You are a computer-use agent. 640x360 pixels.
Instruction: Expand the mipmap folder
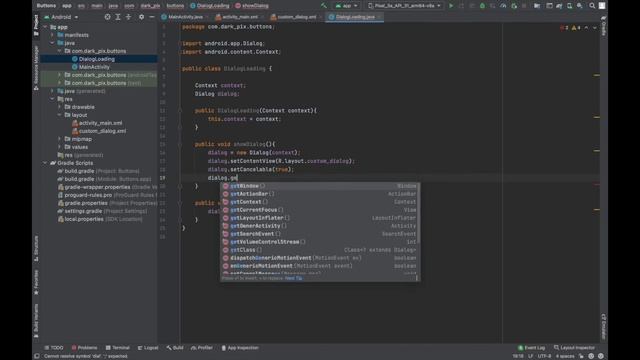coord(60,139)
